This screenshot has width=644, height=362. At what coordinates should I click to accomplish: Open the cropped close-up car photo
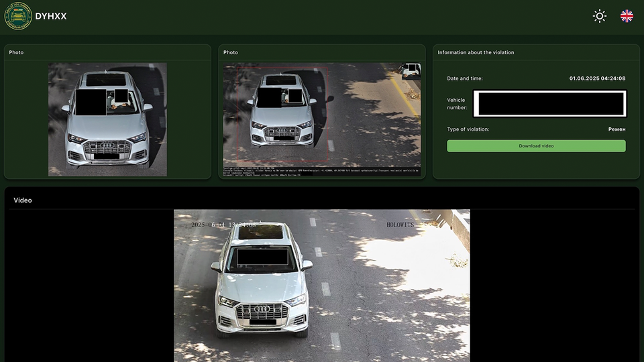pyautogui.click(x=107, y=119)
